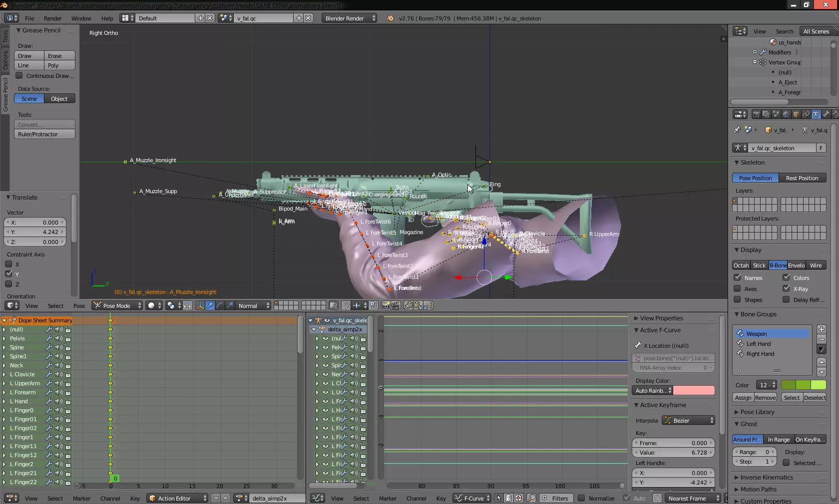Open the Pose menu in 3D viewport header
The image size is (839, 504).
point(79,306)
